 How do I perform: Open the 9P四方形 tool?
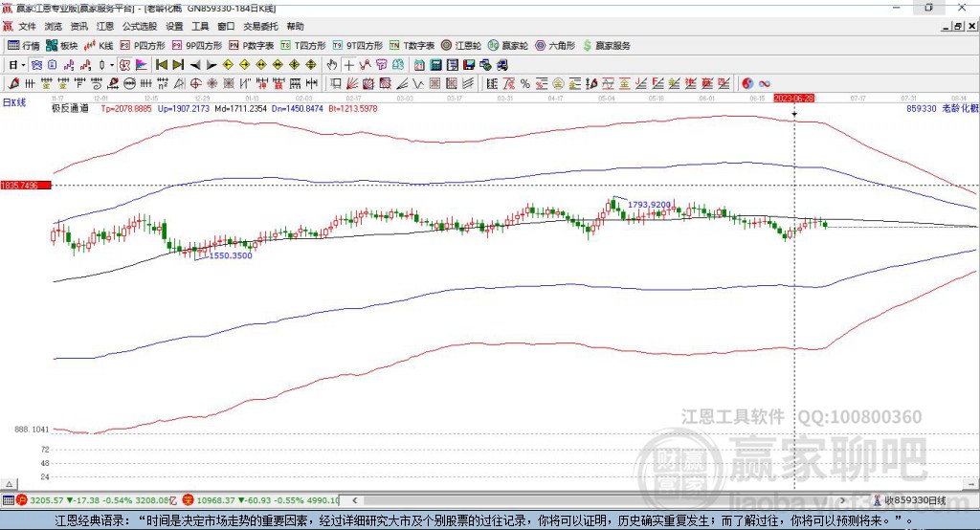(x=197, y=46)
